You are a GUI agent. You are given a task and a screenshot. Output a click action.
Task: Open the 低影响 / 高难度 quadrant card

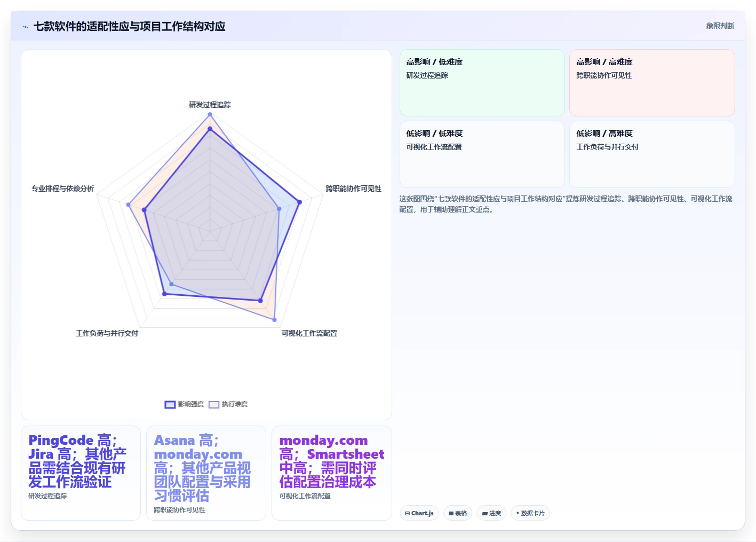[x=652, y=154]
